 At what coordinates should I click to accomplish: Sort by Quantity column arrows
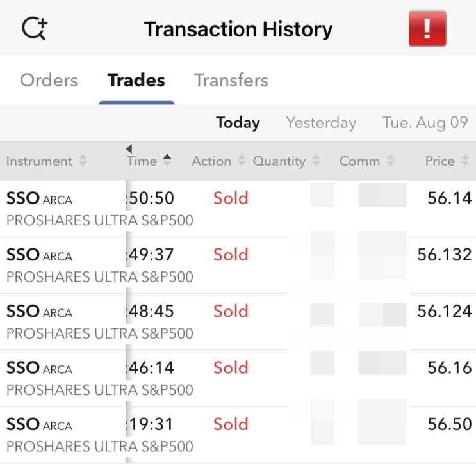(316, 161)
